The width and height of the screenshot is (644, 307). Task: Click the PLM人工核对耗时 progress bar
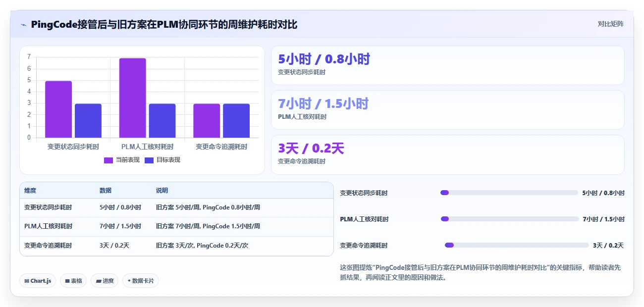510,219
